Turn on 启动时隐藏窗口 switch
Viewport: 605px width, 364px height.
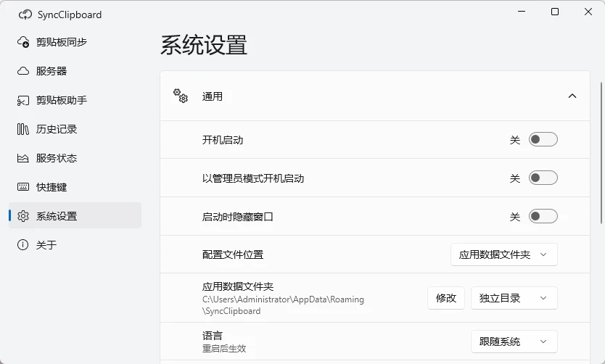[x=543, y=216]
